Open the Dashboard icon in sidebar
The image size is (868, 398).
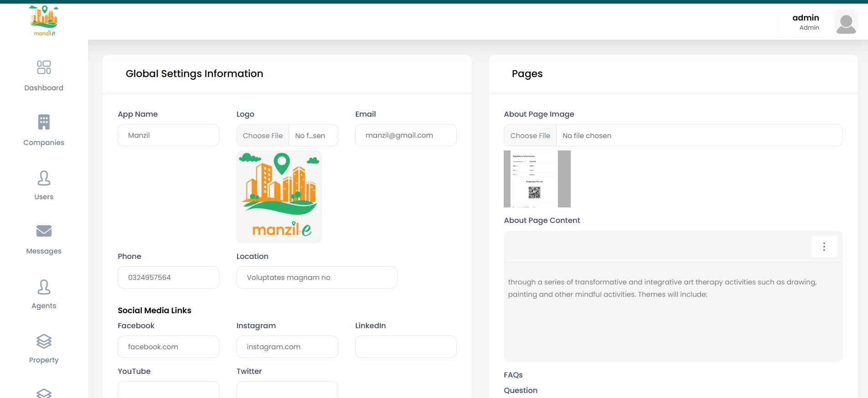click(44, 67)
